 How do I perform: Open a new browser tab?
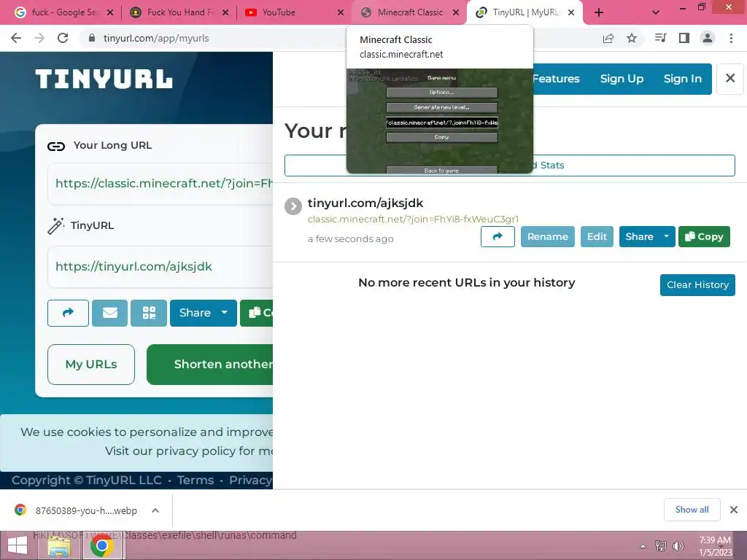click(x=599, y=12)
